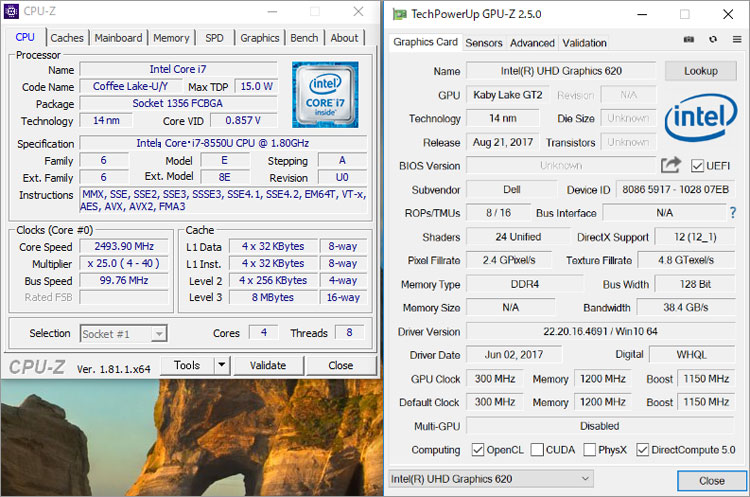Click the GPU Name field

click(x=561, y=71)
